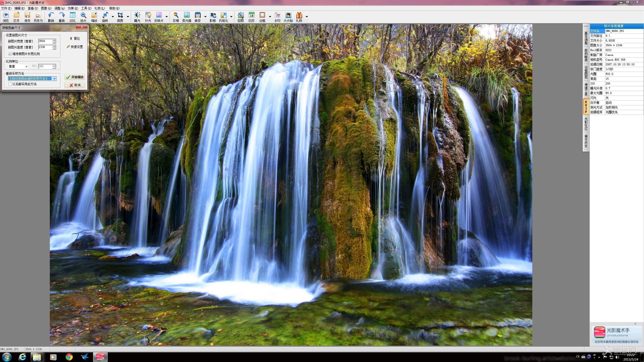This screenshot has height=362, width=644.
Task: Enable 以后都采用此方法 checkbox
Action: pos(10,84)
